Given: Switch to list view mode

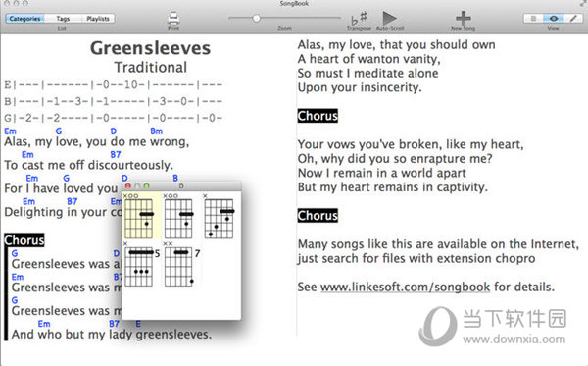Looking at the screenshot, I should 533,18.
